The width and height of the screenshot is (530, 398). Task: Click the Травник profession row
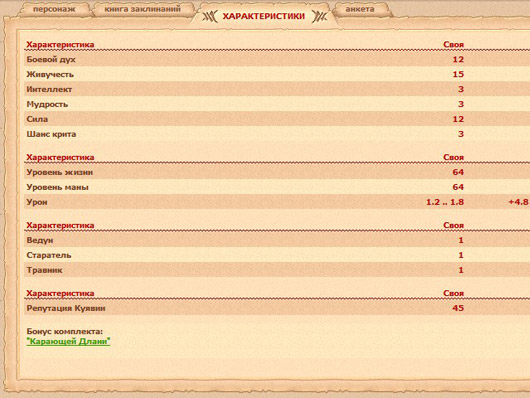click(x=277, y=270)
